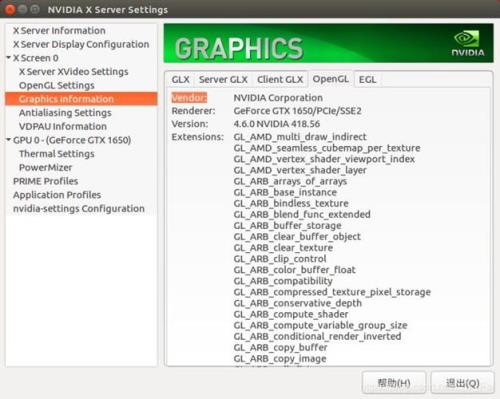Open X Server Information page
Viewport: 500px width, 399px height.
pyautogui.click(x=59, y=31)
